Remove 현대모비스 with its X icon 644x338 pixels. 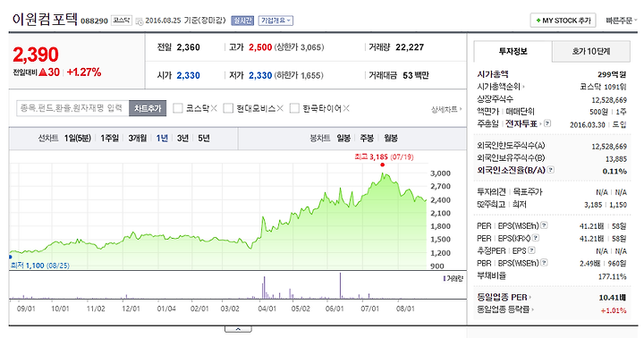tap(280, 108)
